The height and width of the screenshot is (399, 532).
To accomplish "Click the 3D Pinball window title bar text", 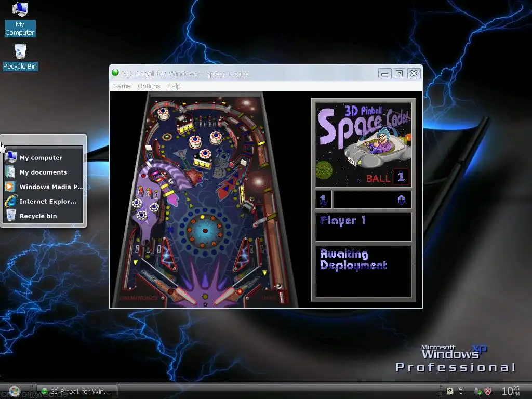I will [x=185, y=73].
